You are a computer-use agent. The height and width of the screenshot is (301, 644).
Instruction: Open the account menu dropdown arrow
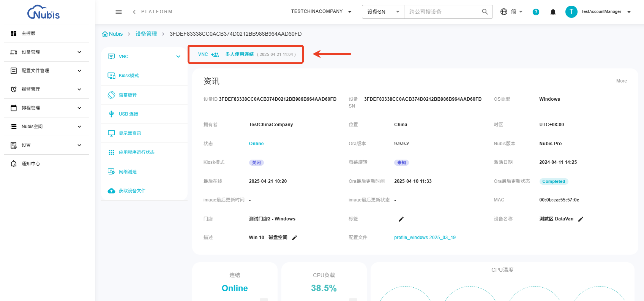pyautogui.click(x=629, y=12)
